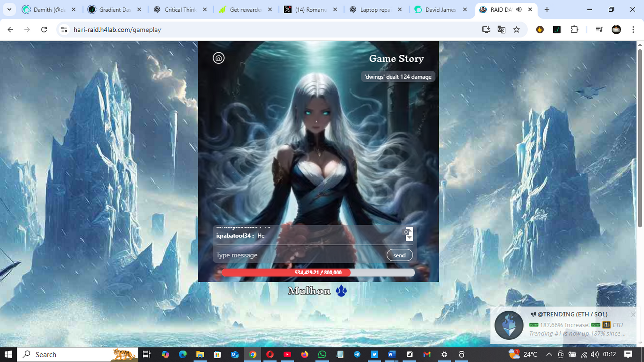The image size is (644, 362).
Task: Go to the game home icon
Action: (218, 58)
